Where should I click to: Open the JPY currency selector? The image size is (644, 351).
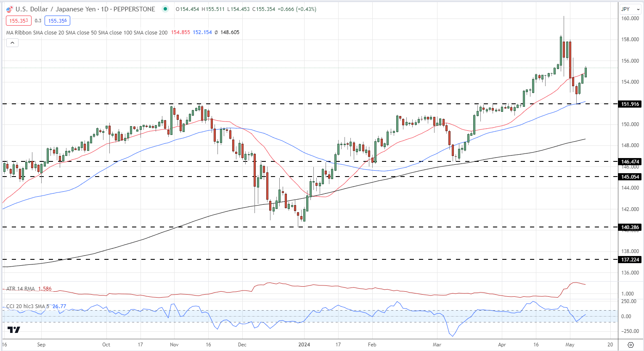click(629, 9)
